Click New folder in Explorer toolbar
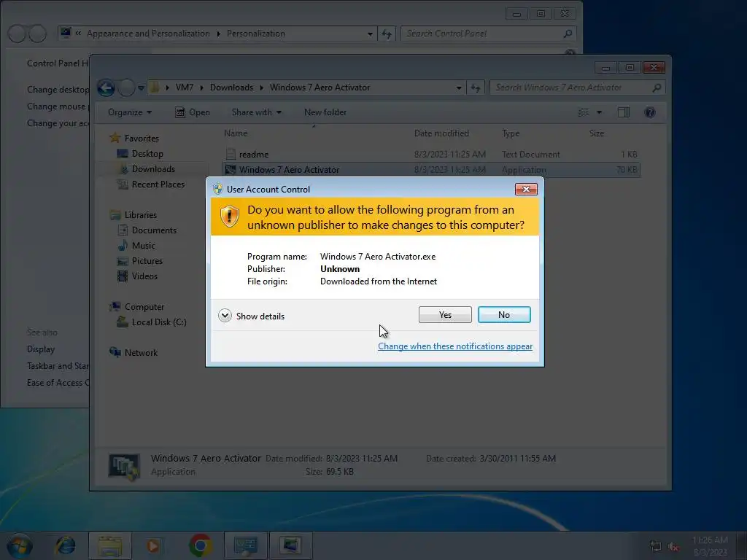The height and width of the screenshot is (560, 747). point(325,112)
